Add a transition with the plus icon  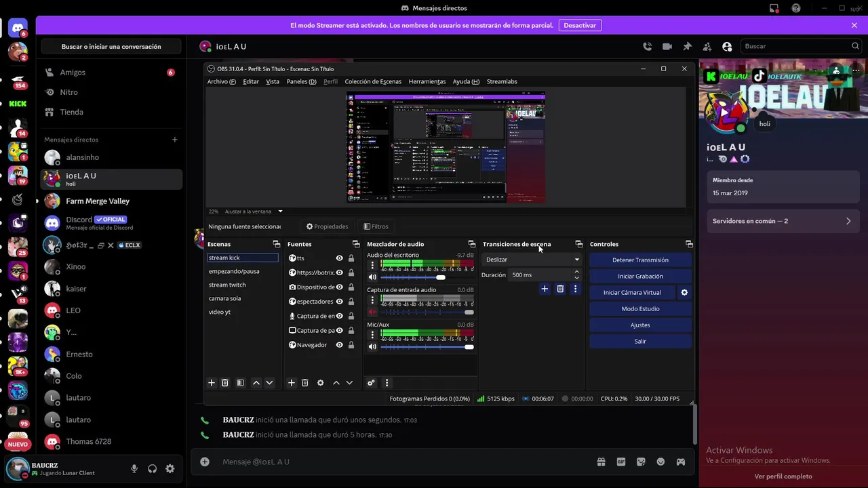point(545,289)
